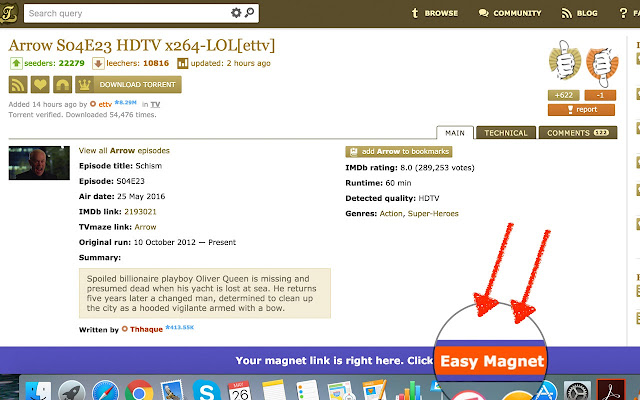Image resolution: width=640 pixels, height=400 pixels.
Task: Open Finder from the dock
Action: coord(39,391)
